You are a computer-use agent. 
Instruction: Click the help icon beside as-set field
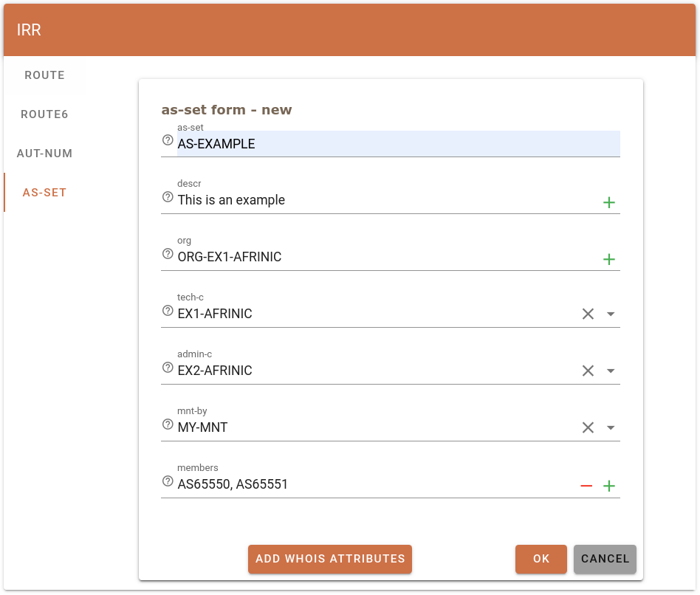(168, 140)
